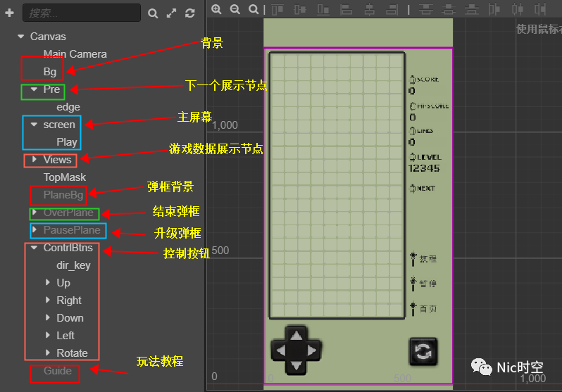
Task: Click the hierarchy search field
Action: coord(82,13)
